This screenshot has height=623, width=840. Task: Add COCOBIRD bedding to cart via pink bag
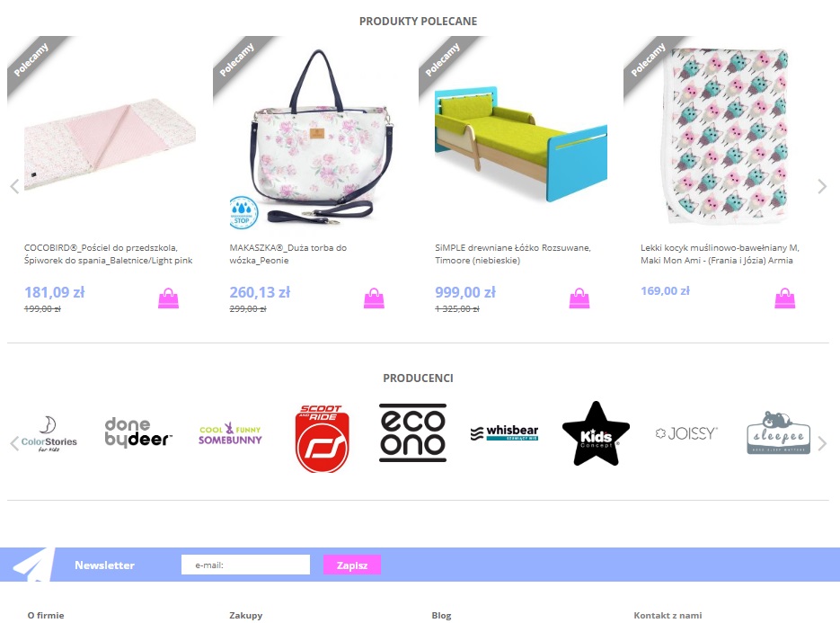168,298
